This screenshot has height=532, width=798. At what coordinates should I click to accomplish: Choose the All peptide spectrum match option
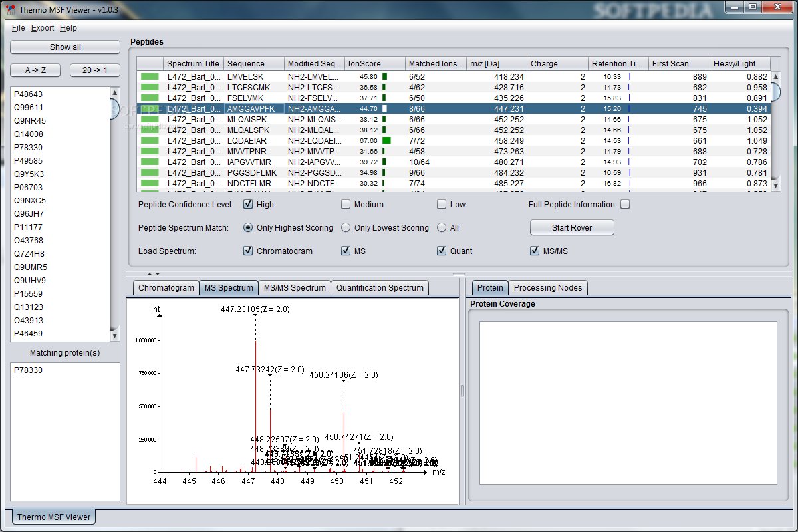point(442,227)
